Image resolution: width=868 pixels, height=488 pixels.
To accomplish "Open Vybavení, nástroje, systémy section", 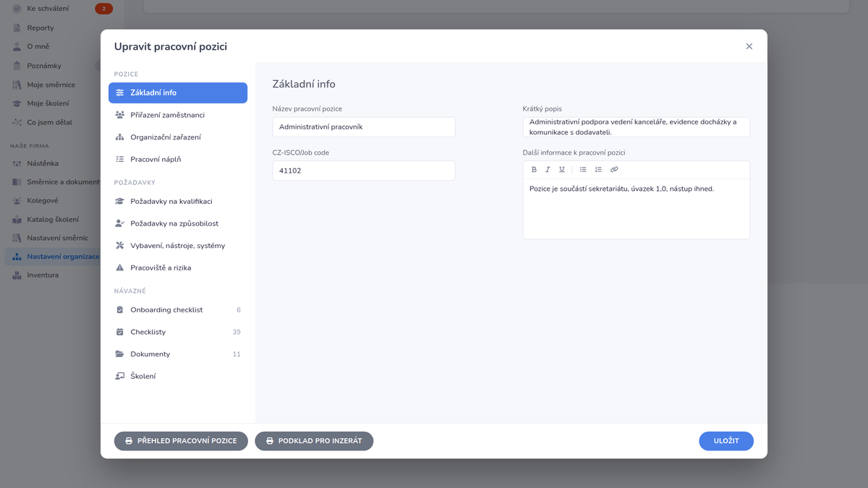I will point(178,246).
